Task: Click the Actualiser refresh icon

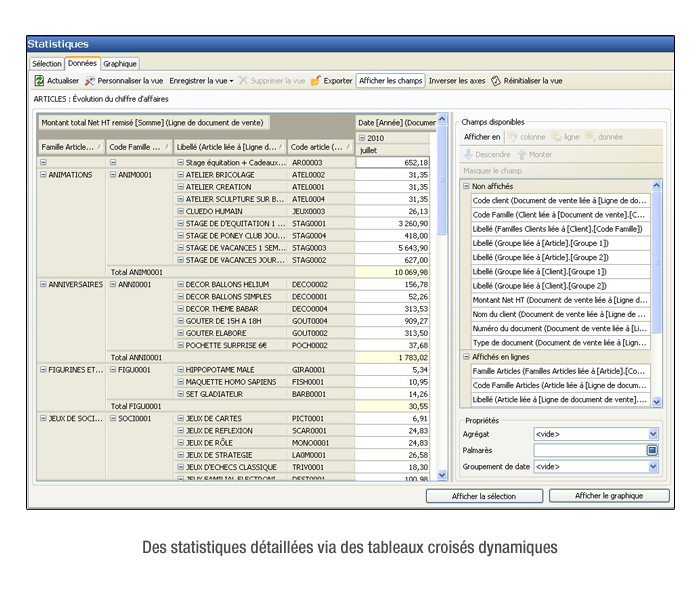Action: [x=39, y=81]
